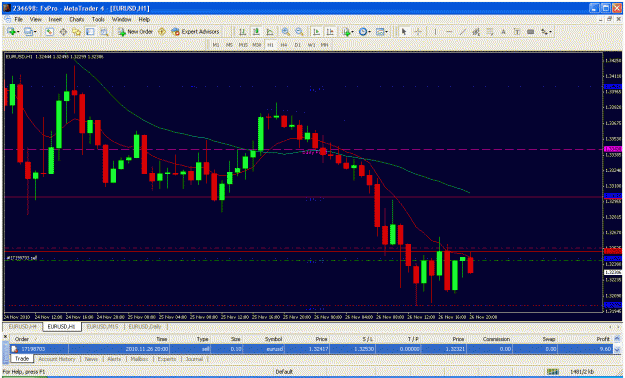Select the D1 timeframe button
The width and height of the screenshot is (625, 378).
point(297,45)
